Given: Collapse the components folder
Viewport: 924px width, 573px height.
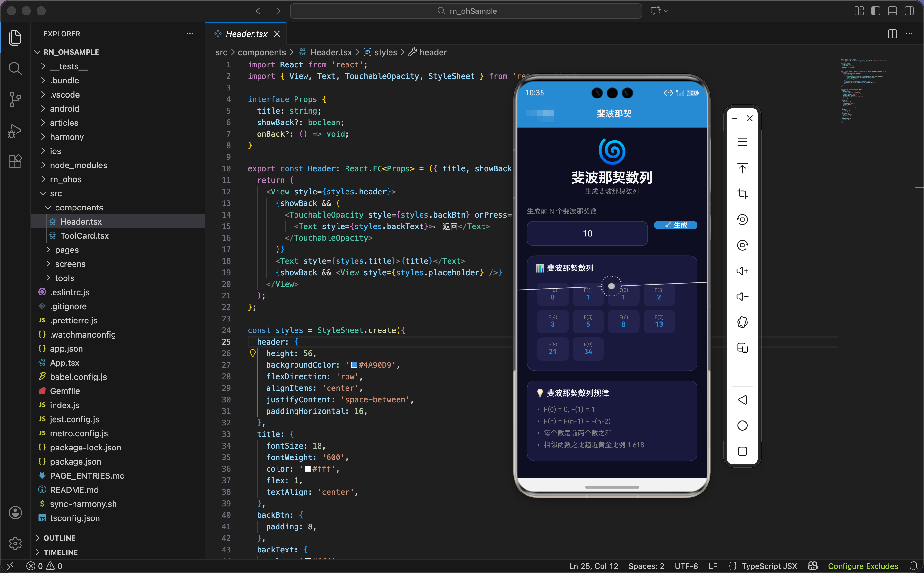Looking at the screenshot, I should [79, 207].
